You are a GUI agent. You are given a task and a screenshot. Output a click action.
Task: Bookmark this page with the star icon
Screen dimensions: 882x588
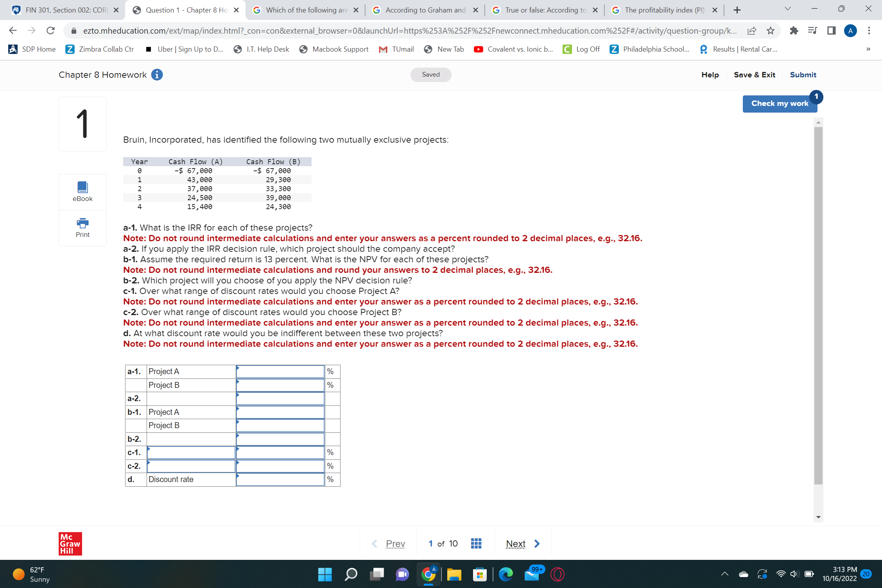[x=771, y=30]
